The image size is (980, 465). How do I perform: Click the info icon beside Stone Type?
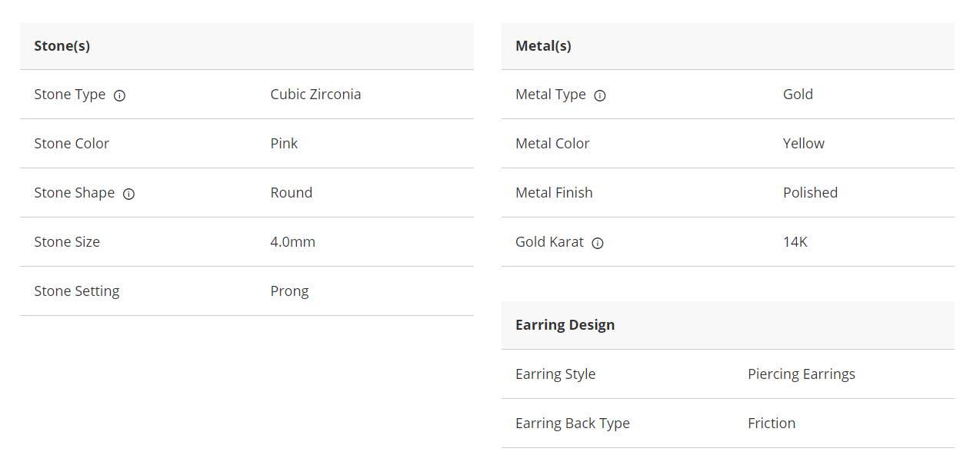(120, 96)
